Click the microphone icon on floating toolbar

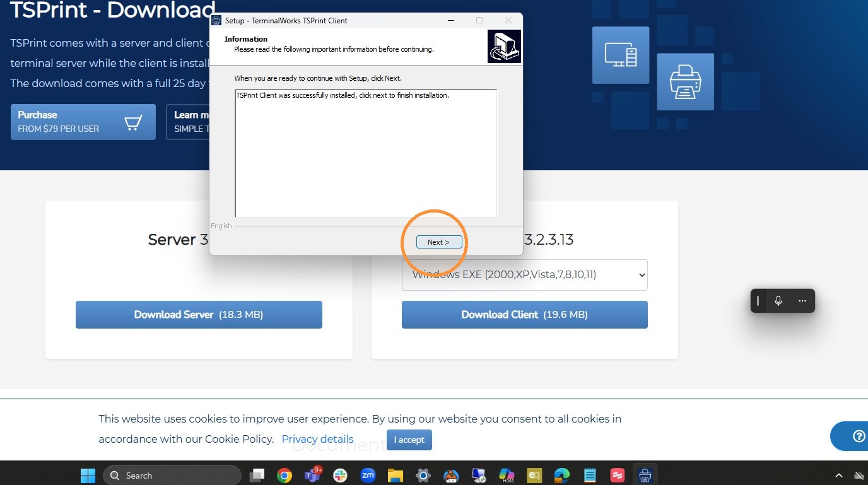click(778, 301)
